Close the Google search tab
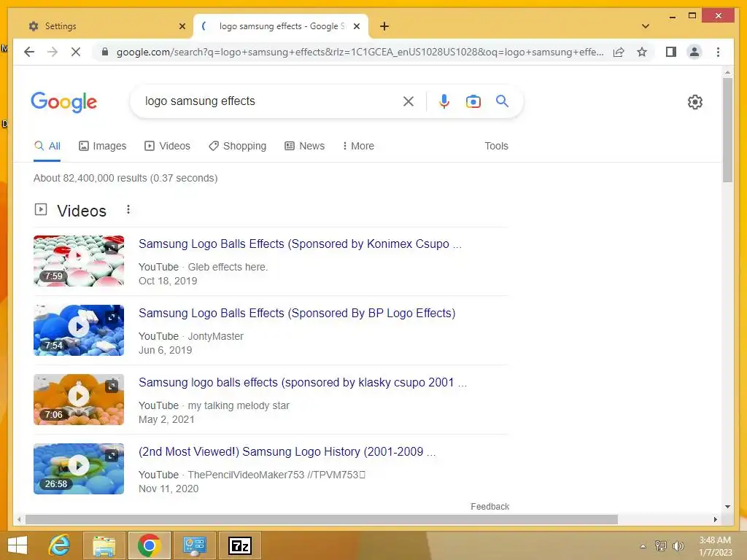Image resolution: width=747 pixels, height=560 pixels. point(356,26)
